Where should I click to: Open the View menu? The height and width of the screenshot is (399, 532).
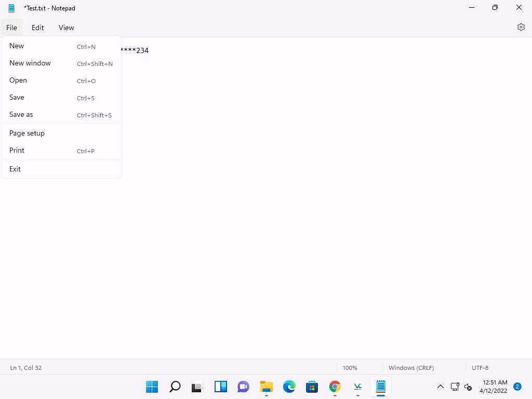tap(66, 28)
